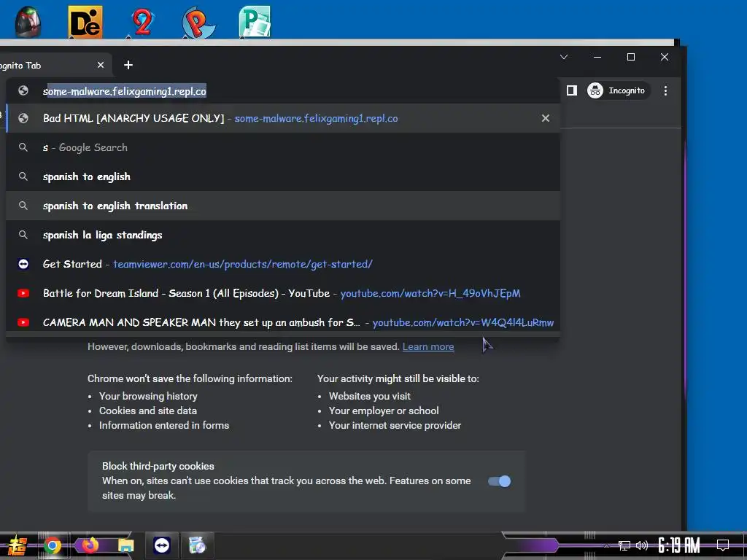Open the notification center icon
Image resolution: width=747 pixels, height=560 pixels.
723,545
